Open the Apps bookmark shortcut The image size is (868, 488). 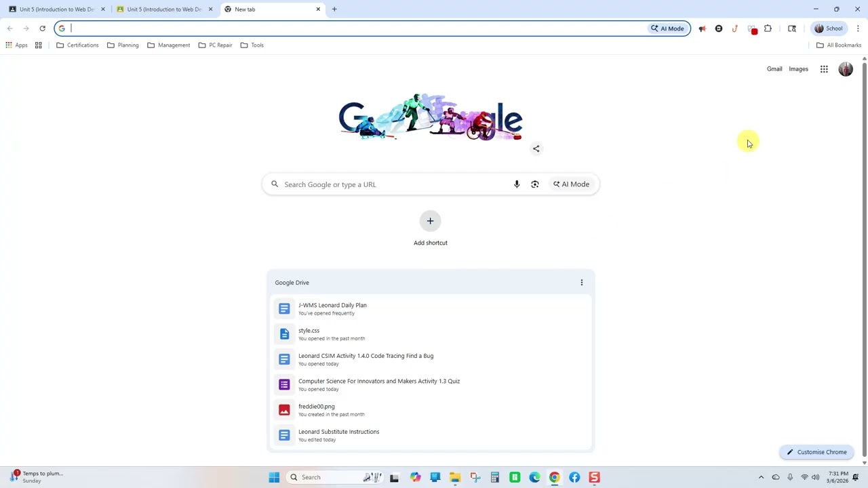click(16, 45)
